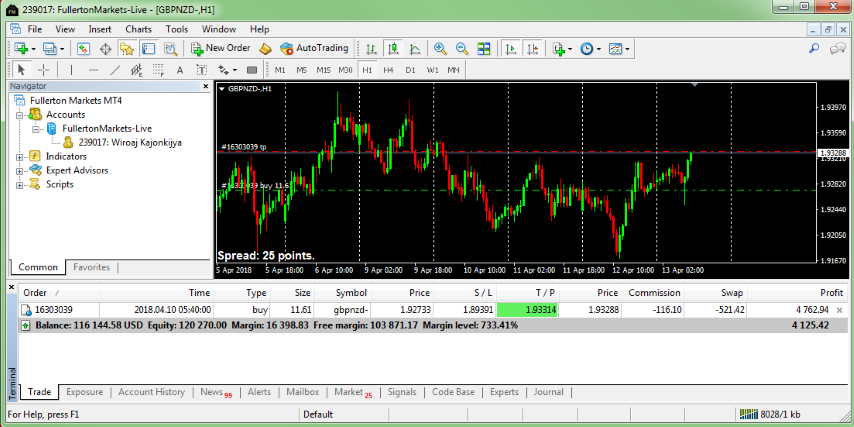Switch to D1 timeframe

410,70
